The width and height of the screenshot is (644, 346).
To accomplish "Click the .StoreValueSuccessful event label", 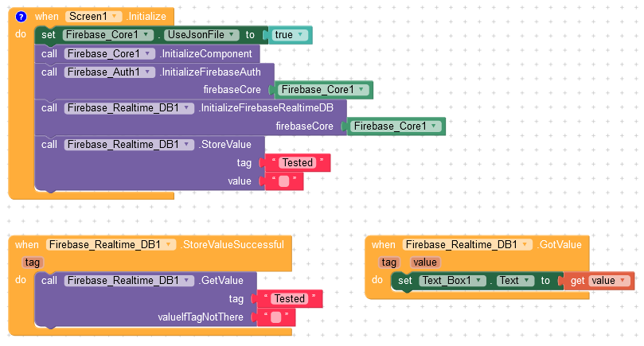I will 232,245.
